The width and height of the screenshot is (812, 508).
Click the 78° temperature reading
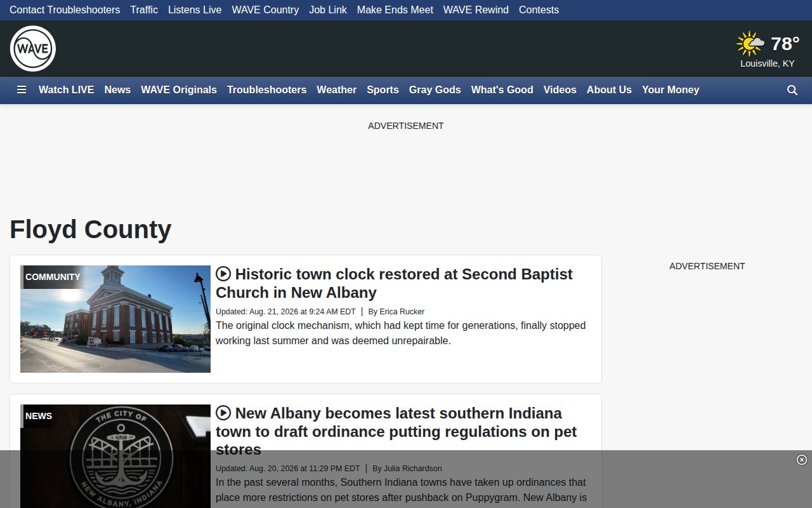(x=785, y=44)
